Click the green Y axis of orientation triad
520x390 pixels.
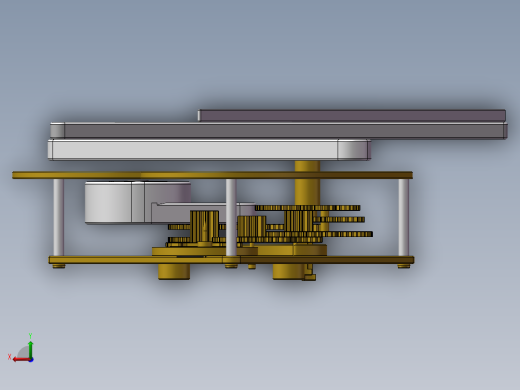coord(30,350)
